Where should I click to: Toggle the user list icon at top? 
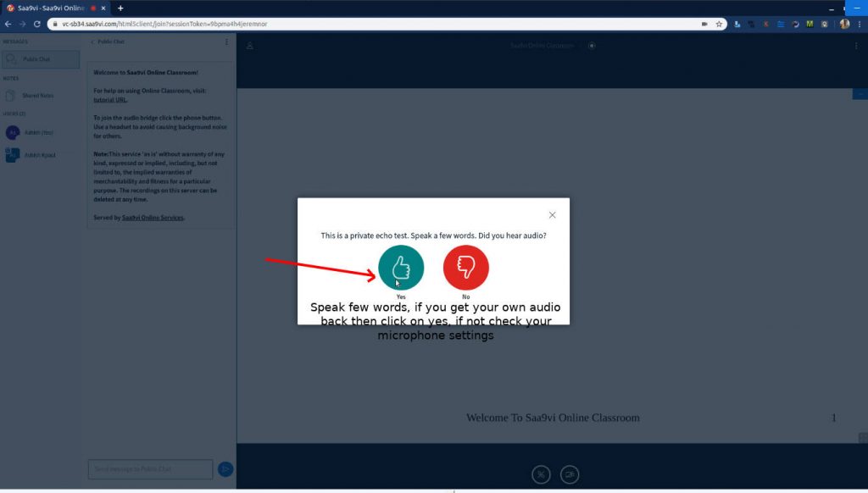click(x=250, y=46)
